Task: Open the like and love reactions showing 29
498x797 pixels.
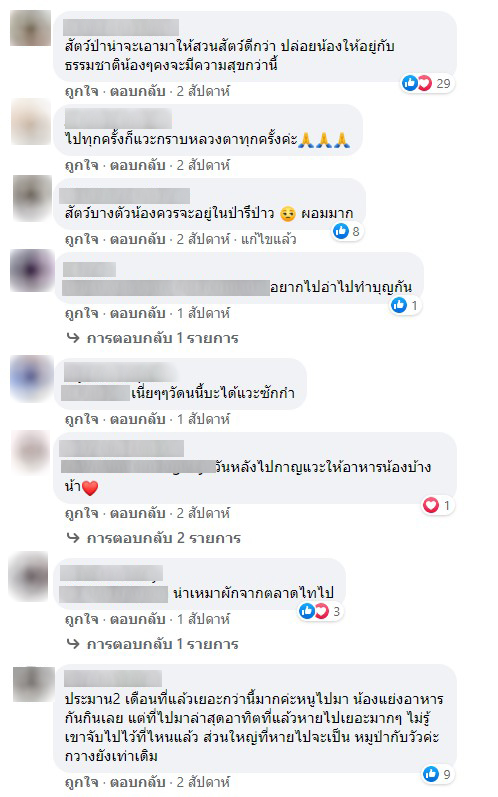Action: [427, 83]
